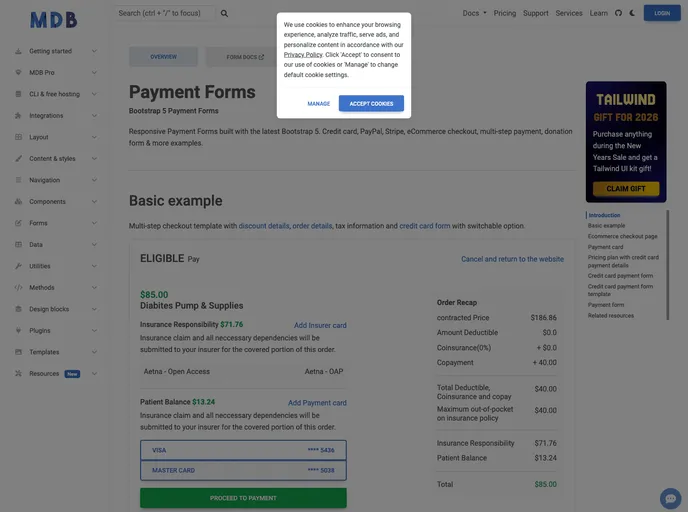The height and width of the screenshot is (512, 688).
Task: Expand the Methods chevron
Action: [94, 287]
